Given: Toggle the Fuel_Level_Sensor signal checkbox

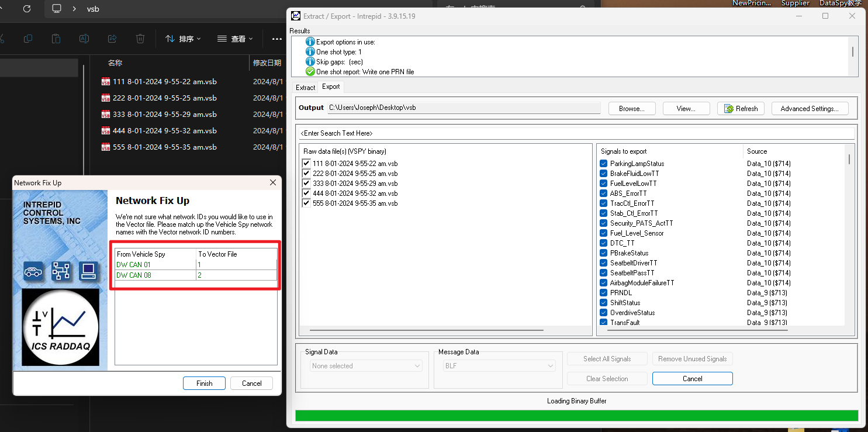Looking at the screenshot, I should pyautogui.click(x=604, y=233).
